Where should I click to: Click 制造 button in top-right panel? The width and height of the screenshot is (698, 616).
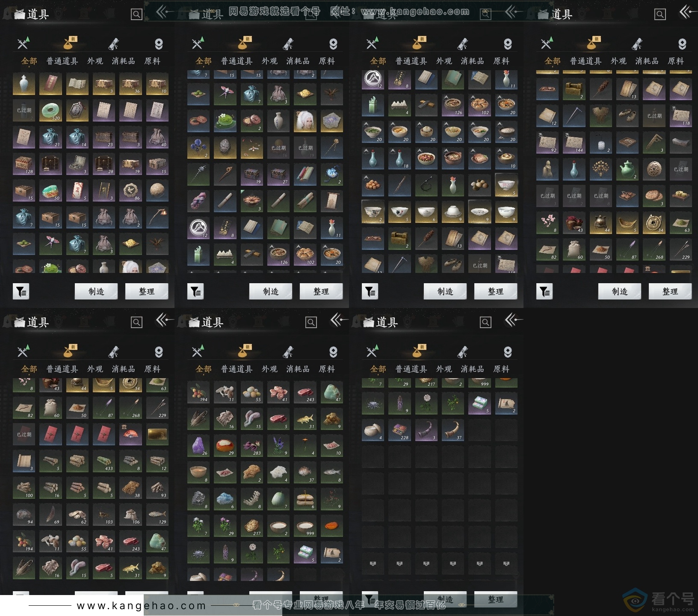[x=620, y=291]
